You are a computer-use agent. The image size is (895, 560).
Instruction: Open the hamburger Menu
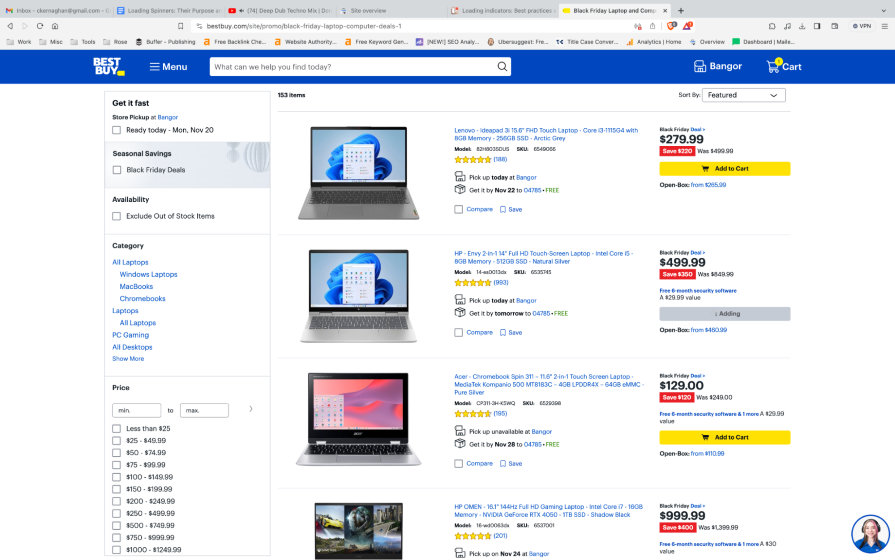168,67
